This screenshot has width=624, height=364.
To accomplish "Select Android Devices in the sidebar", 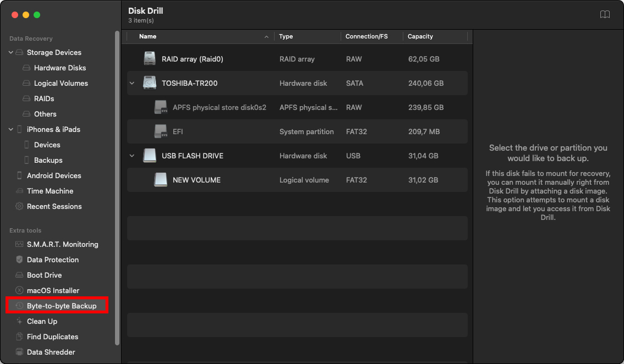I will [x=54, y=175].
